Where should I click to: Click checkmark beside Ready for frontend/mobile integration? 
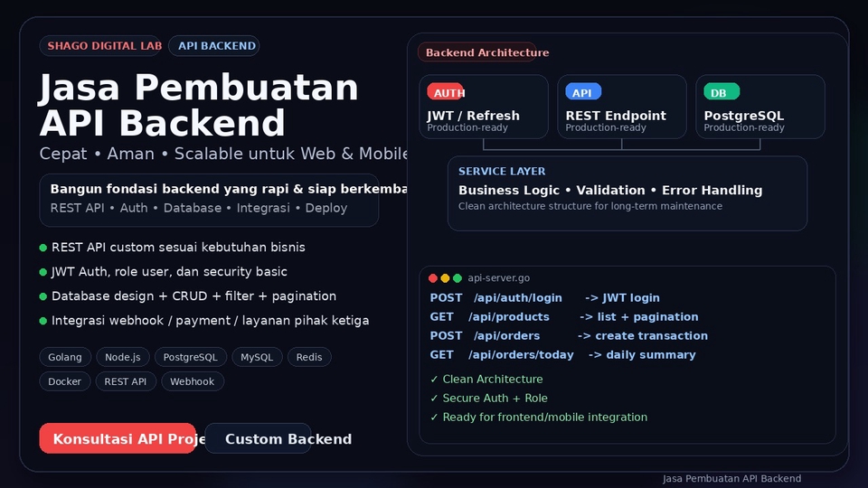[434, 418]
